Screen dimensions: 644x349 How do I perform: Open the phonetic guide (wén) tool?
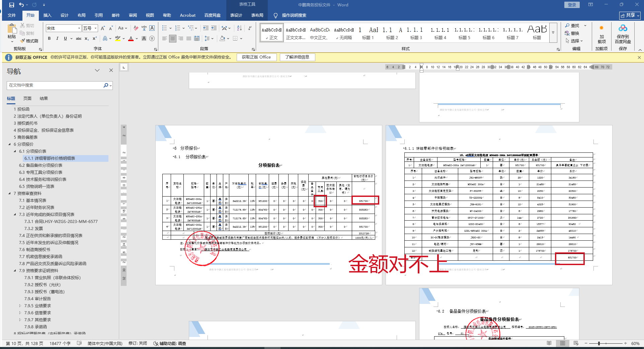click(x=144, y=28)
